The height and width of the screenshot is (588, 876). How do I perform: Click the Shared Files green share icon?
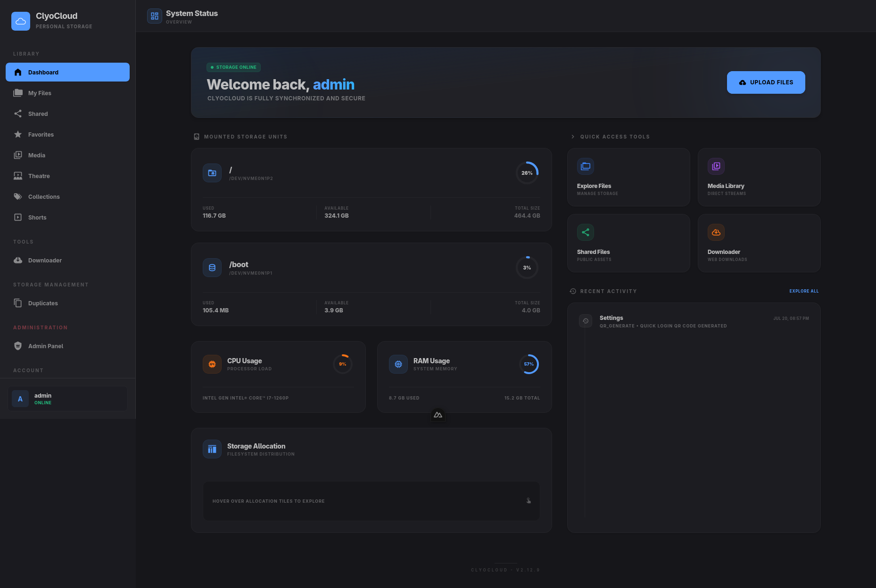(586, 232)
